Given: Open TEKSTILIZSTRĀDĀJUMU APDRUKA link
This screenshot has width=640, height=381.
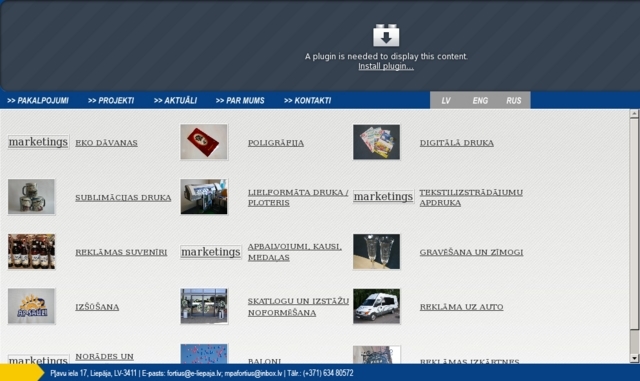Looking at the screenshot, I should (x=471, y=198).
